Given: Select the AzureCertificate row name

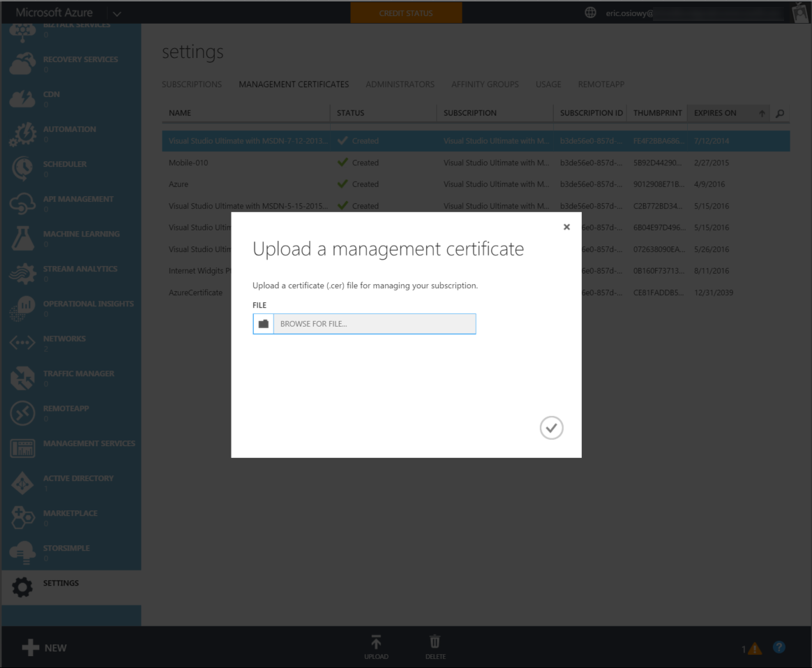Looking at the screenshot, I should coord(196,292).
